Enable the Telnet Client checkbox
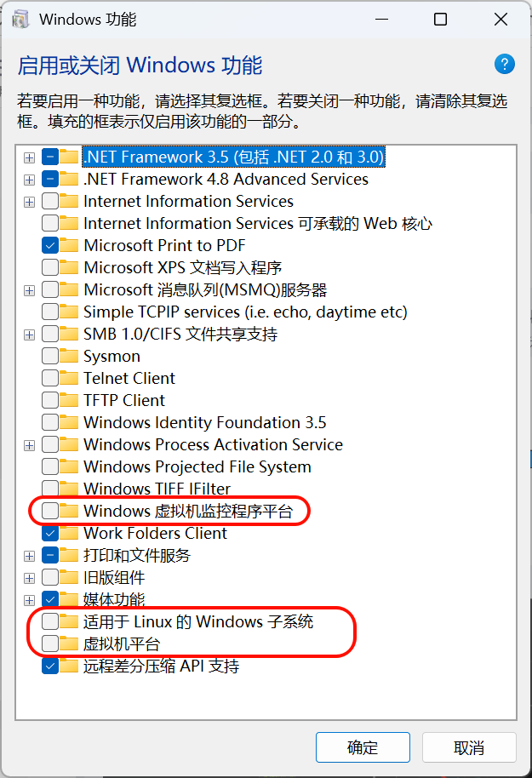This screenshot has height=778, width=532. tap(50, 378)
